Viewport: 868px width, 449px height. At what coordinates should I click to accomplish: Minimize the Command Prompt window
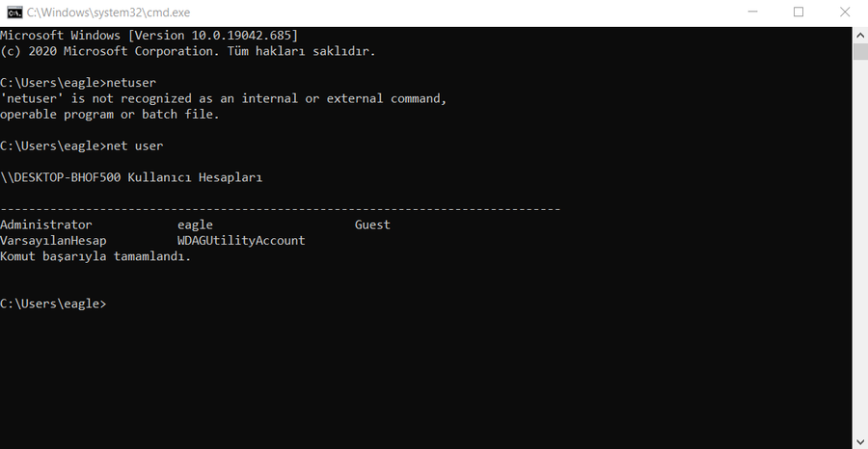754,12
